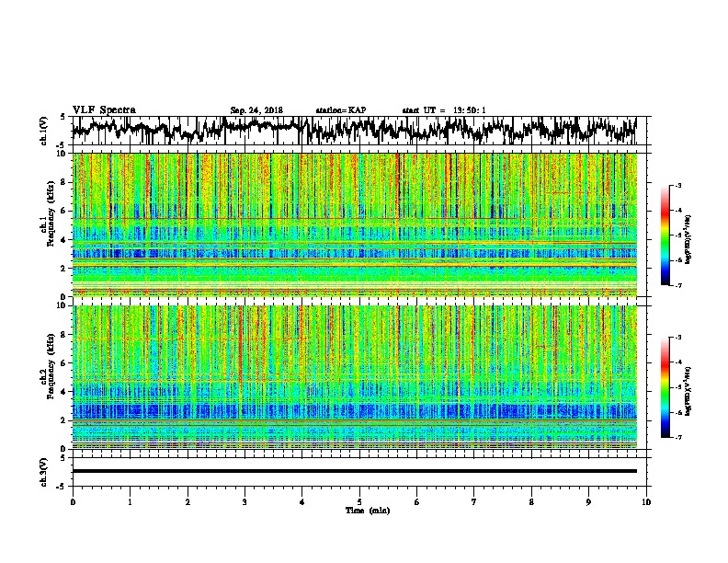The width and height of the screenshot is (728, 563).
Task: Click the time axis tick label "2"
Action: click(x=188, y=502)
